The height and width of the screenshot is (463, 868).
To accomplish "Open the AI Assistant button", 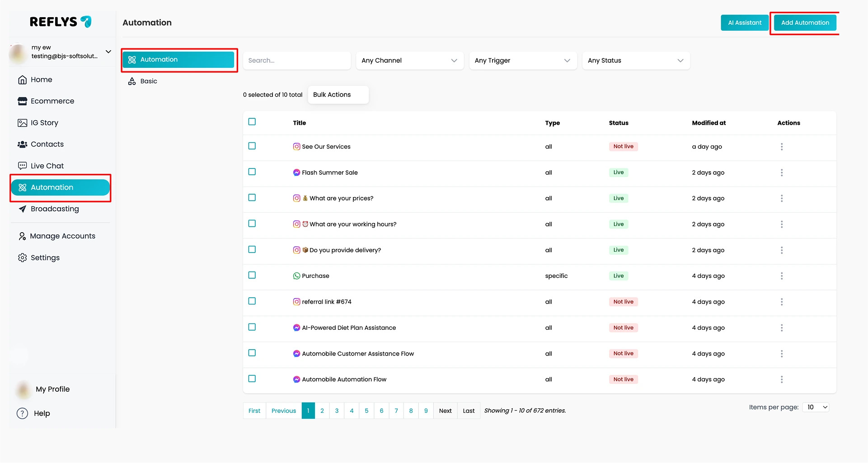I will (x=745, y=23).
